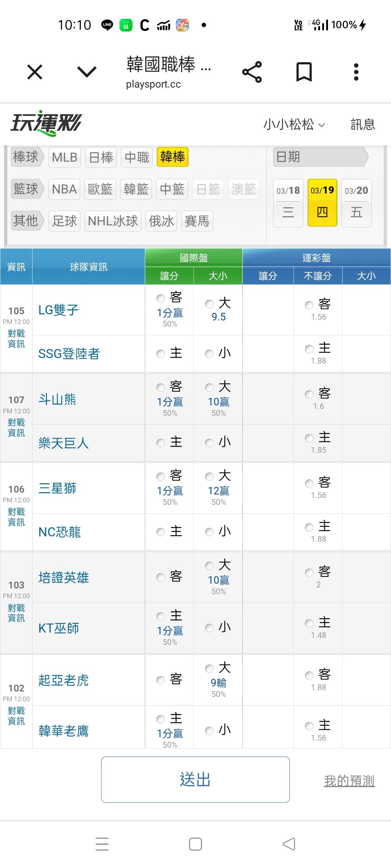
Task: Switch to the 中職 league tab
Action: point(137,157)
